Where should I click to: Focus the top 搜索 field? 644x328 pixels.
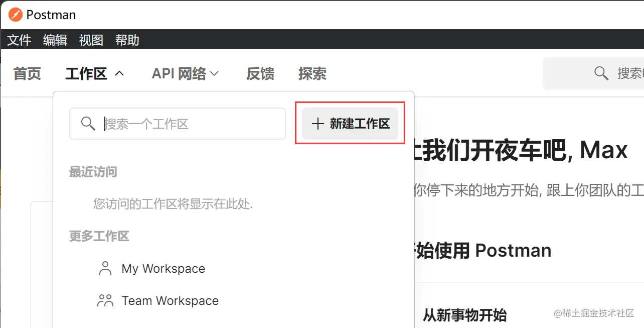(594, 73)
